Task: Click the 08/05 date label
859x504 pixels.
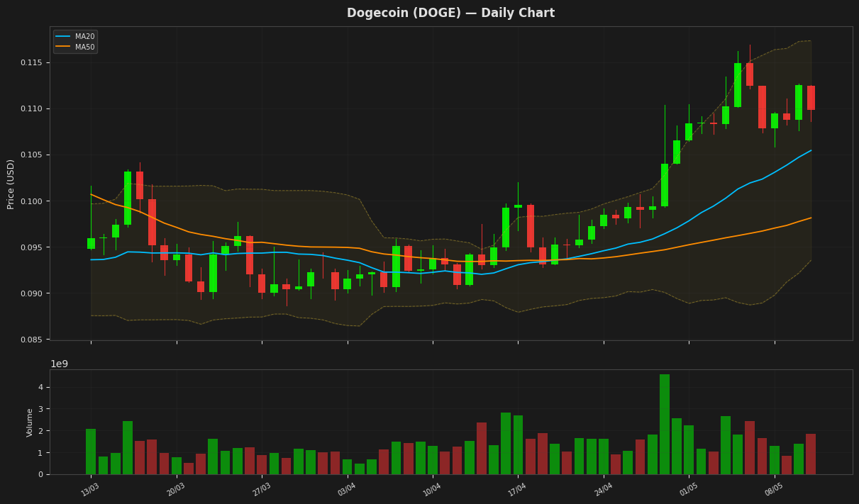Action: (774, 490)
